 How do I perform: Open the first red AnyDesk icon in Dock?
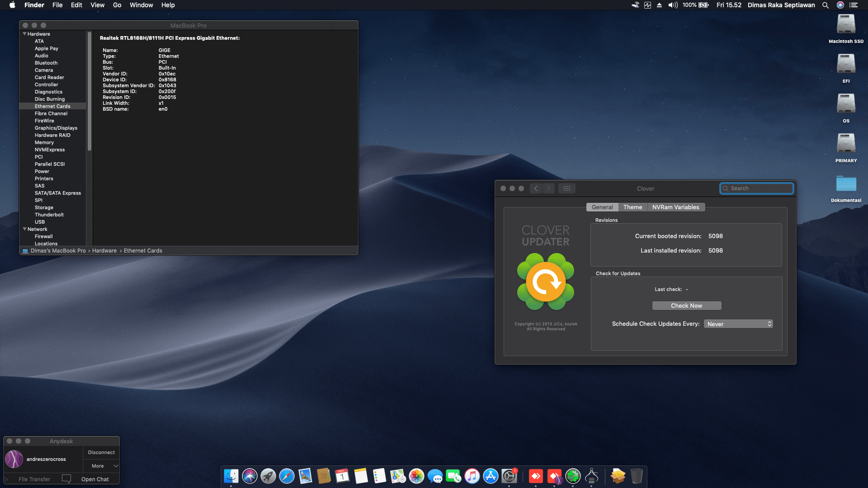point(536,476)
